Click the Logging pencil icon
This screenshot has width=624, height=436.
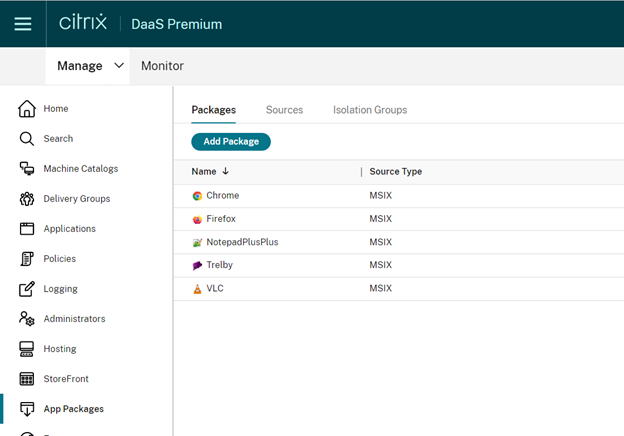(x=27, y=289)
